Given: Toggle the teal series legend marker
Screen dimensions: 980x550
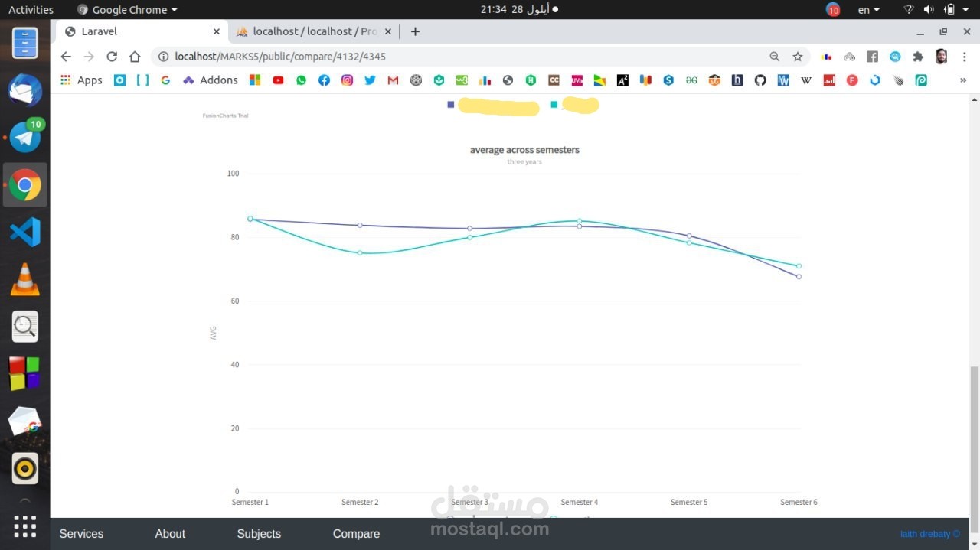Looking at the screenshot, I should pyautogui.click(x=554, y=105).
